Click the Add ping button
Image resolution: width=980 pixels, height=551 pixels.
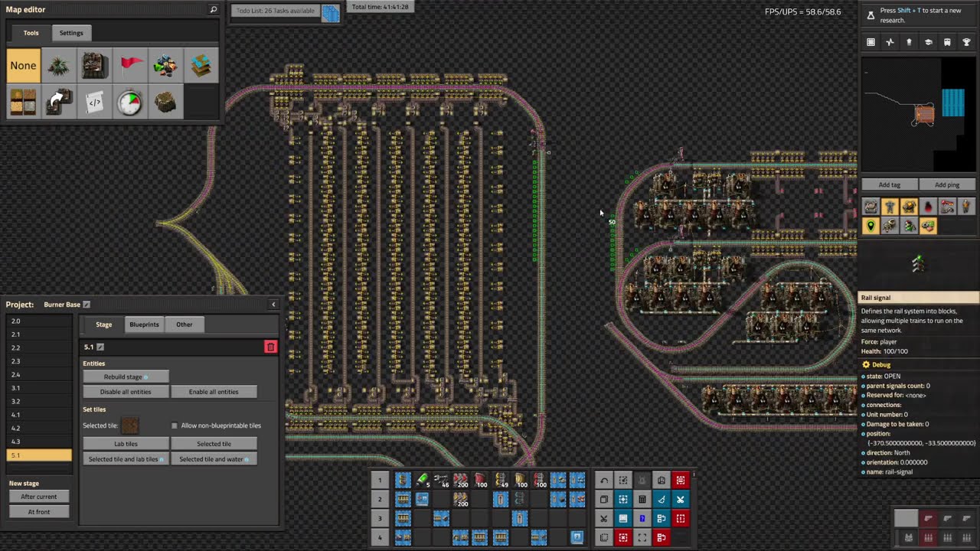947,184
